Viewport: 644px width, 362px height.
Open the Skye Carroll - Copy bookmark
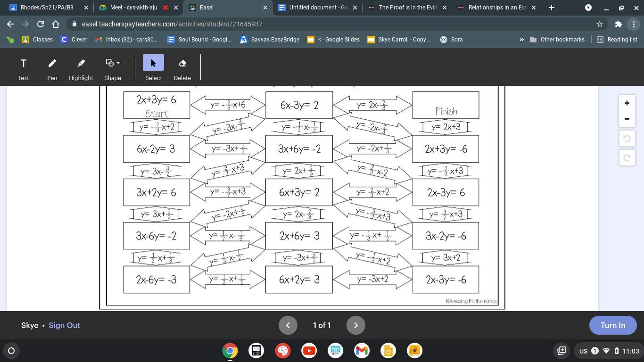[398, 40]
